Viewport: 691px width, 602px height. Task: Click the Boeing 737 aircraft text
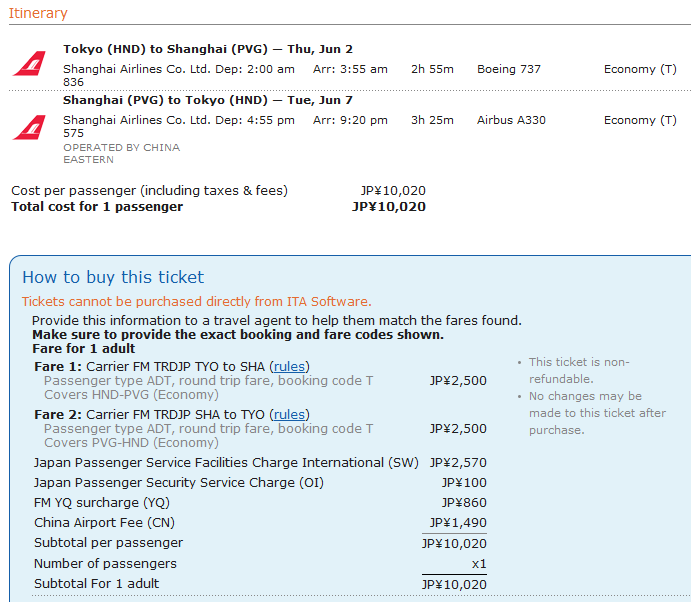[x=509, y=69]
